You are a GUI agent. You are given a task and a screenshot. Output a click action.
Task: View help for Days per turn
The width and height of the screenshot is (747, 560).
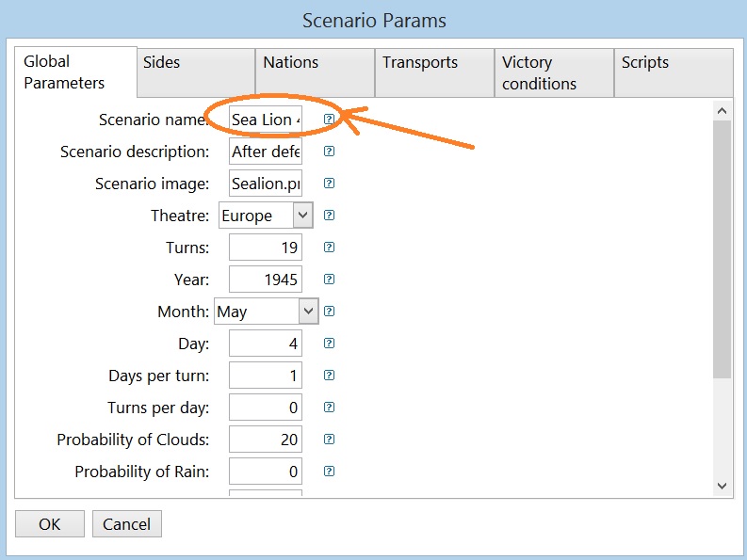[329, 376]
